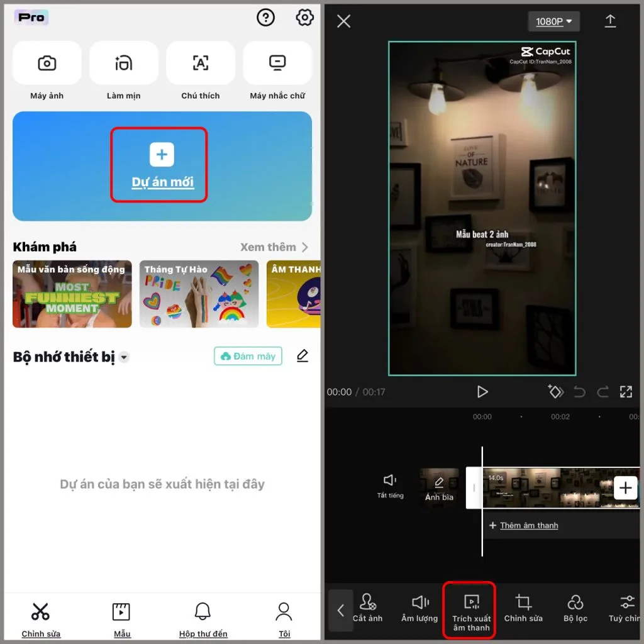The width and height of the screenshot is (644, 644).
Task: Open Tháng Tự Hào Pride card
Action: (199, 294)
